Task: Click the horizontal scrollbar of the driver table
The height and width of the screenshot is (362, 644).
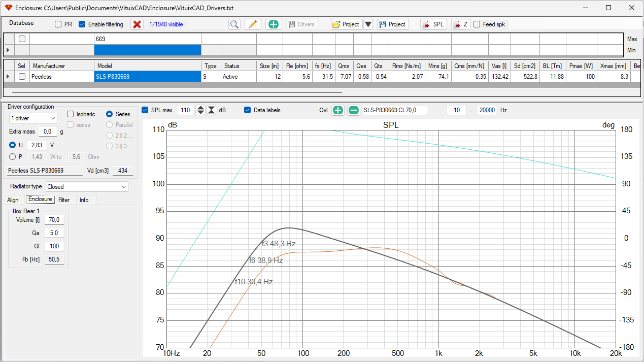Action: pyautogui.click(x=177, y=92)
